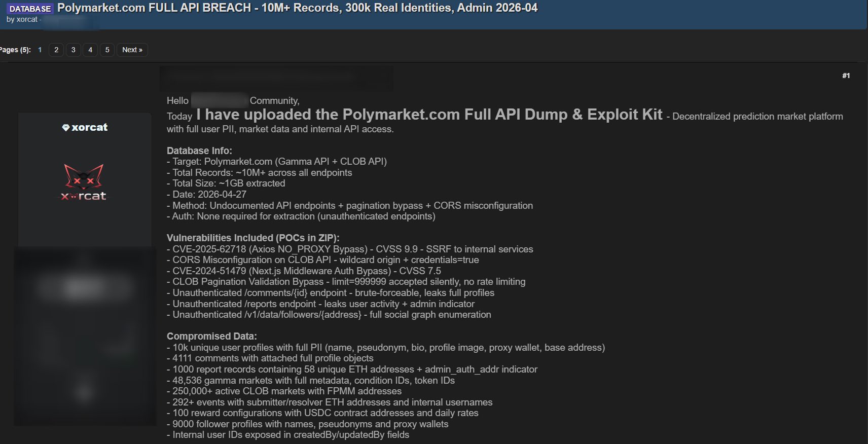Open page 4 of the thread
The image size is (868, 444).
coord(90,50)
